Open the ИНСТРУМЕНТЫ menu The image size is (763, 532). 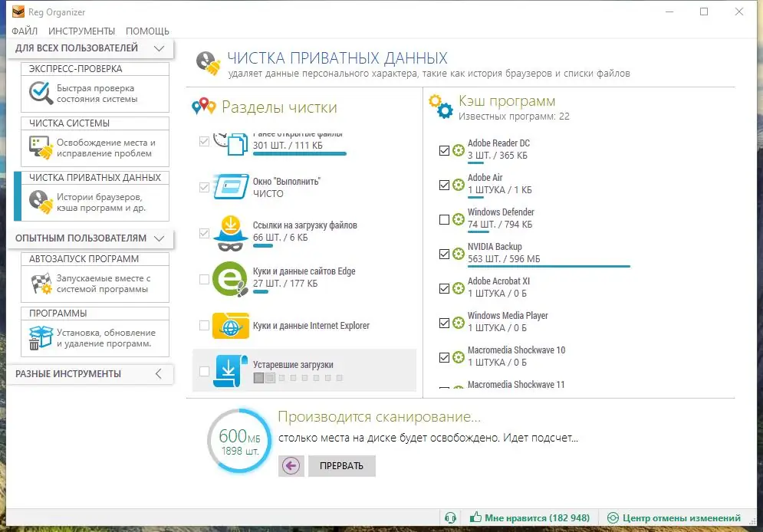click(82, 31)
